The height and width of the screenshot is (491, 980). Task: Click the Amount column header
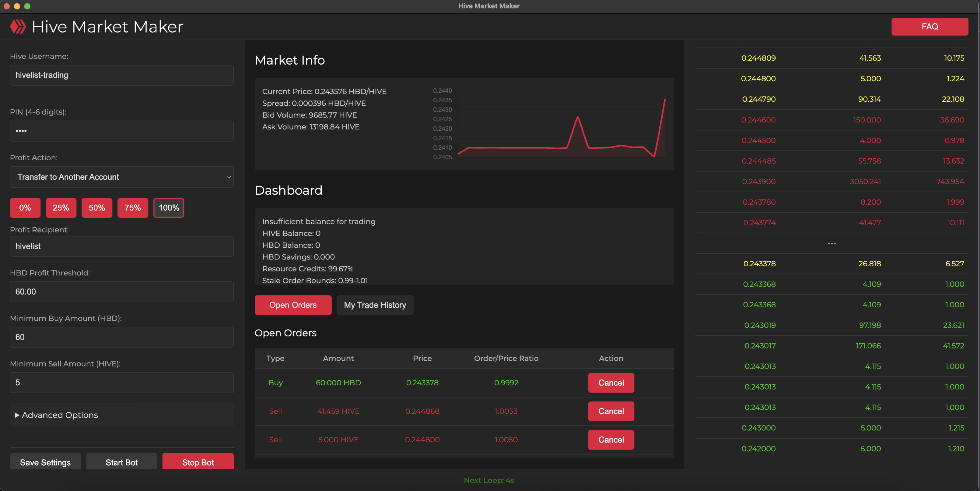click(x=338, y=358)
